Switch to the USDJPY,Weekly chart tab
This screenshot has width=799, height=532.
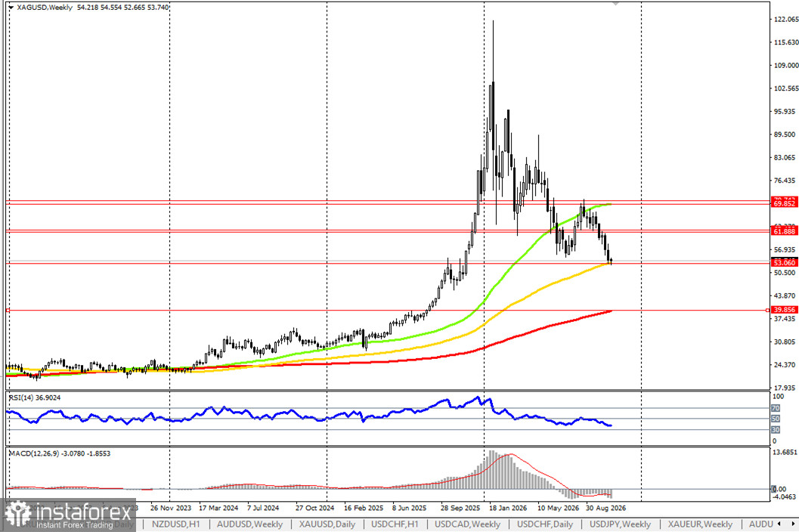pyautogui.click(x=620, y=524)
